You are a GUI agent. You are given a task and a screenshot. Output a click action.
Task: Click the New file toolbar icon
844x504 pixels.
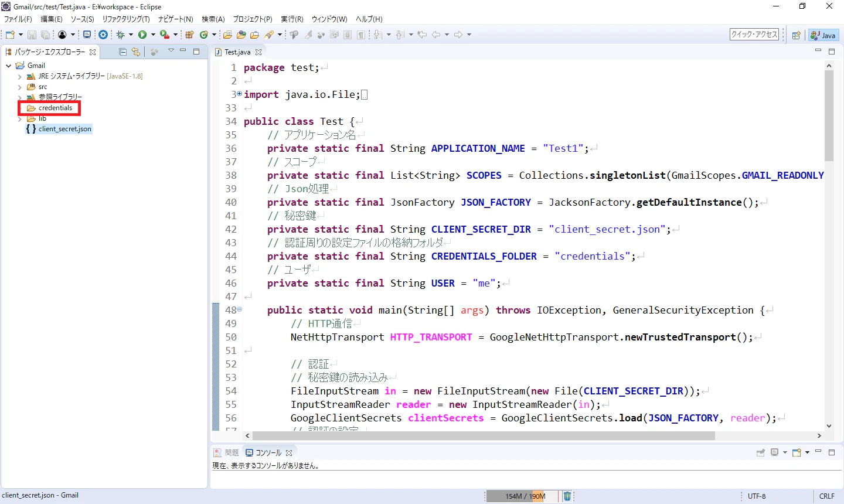(x=10, y=35)
